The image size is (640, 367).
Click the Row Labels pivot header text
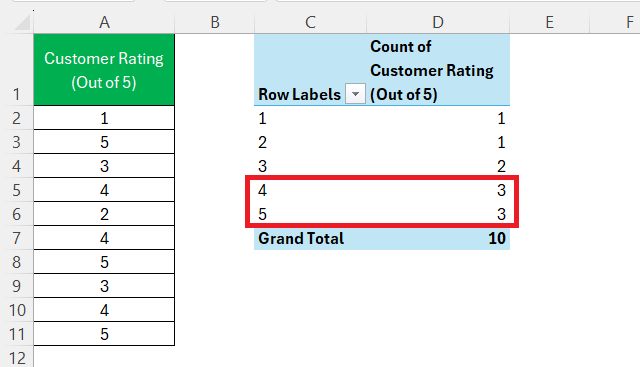[x=299, y=94]
